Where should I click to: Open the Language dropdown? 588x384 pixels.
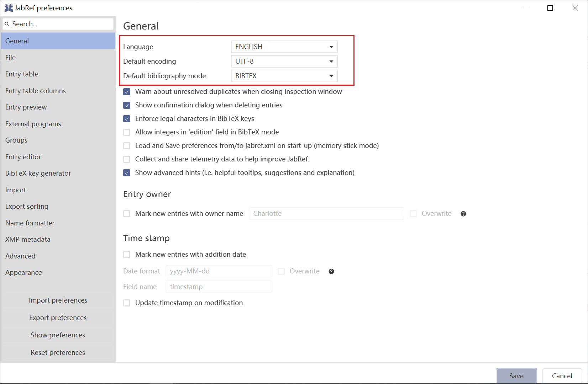284,47
